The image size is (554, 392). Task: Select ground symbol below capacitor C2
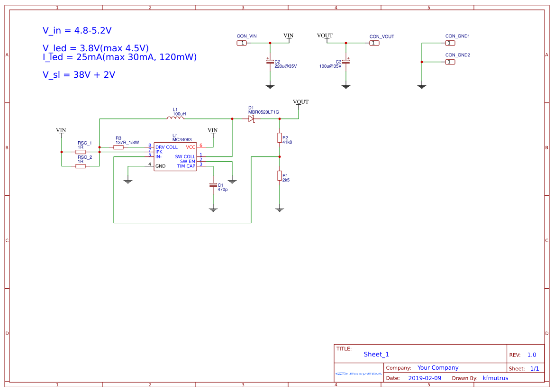point(270,87)
